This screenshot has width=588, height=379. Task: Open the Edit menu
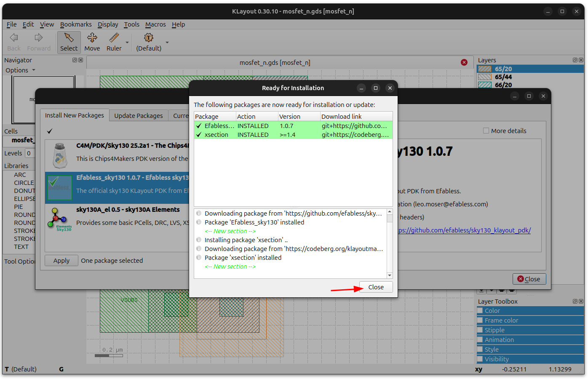click(28, 24)
